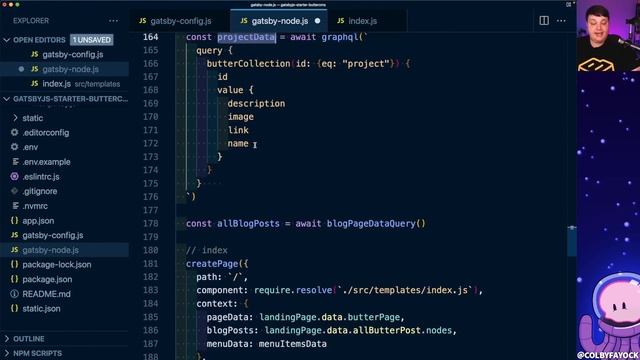Click the require.resolve call on line 183

[x=293, y=290]
